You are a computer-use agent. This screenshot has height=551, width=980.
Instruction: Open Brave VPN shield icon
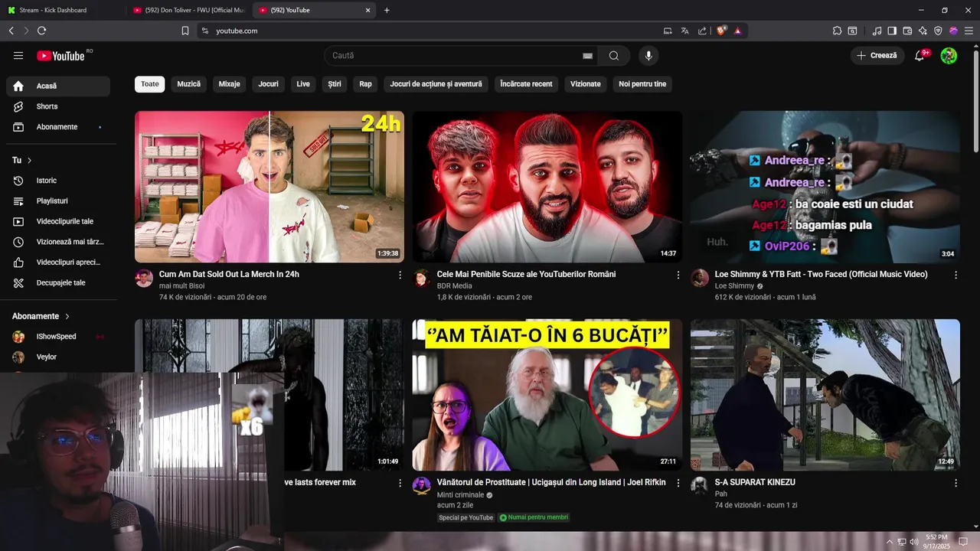point(938,31)
